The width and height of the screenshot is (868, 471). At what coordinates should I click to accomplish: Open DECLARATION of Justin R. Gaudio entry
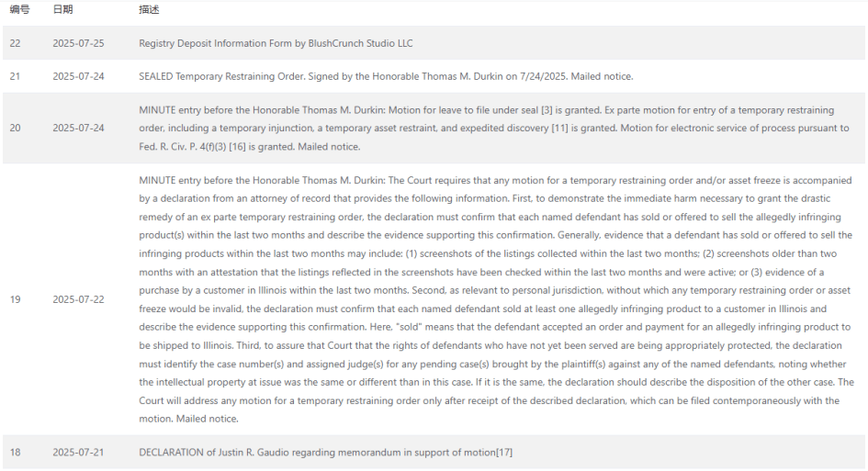coord(325,453)
